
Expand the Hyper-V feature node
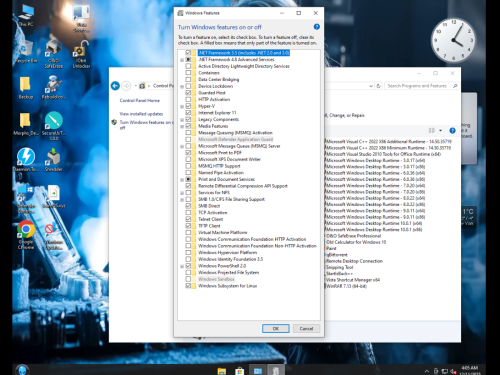tap(182, 106)
